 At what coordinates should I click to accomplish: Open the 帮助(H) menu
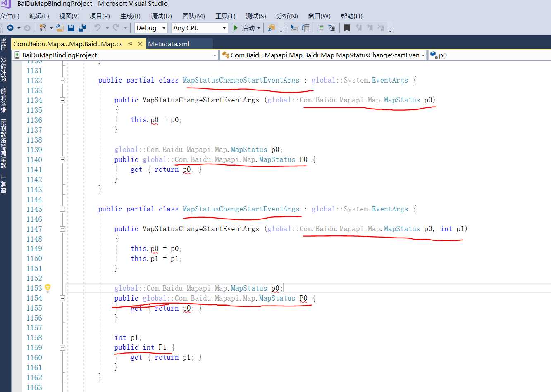click(351, 16)
